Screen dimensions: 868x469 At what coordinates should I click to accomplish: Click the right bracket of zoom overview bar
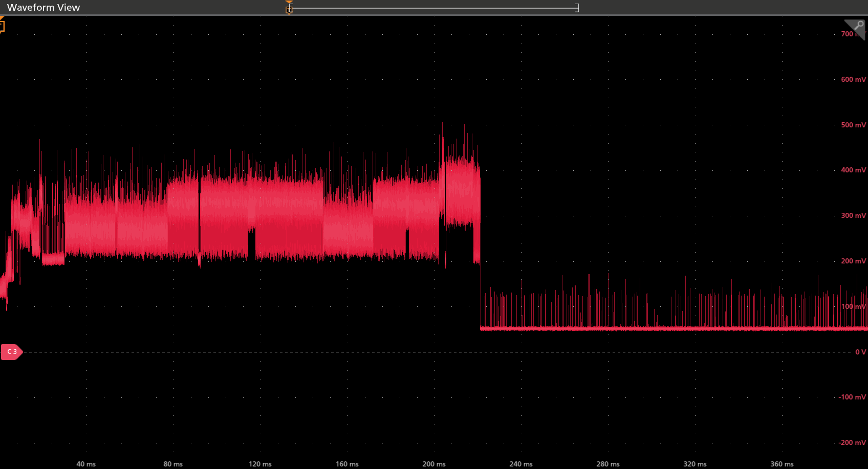(x=577, y=8)
